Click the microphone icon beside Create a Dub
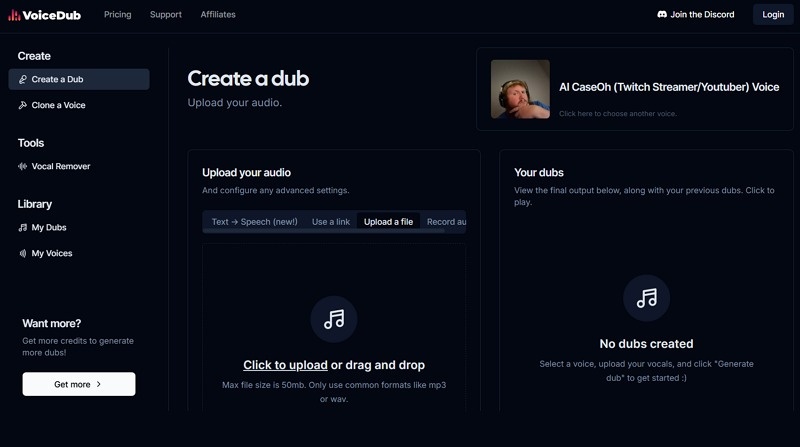The image size is (800, 447). pos(23,79)
